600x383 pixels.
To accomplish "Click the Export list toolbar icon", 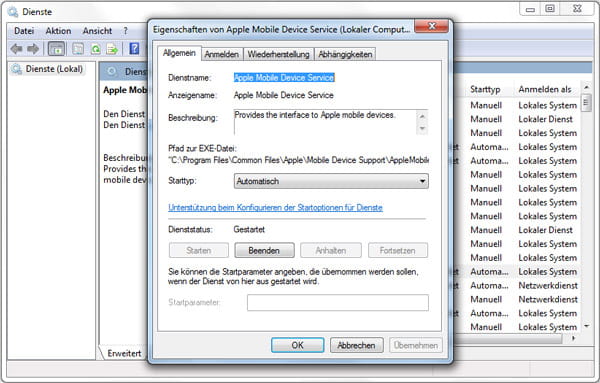I will [112, 49].
